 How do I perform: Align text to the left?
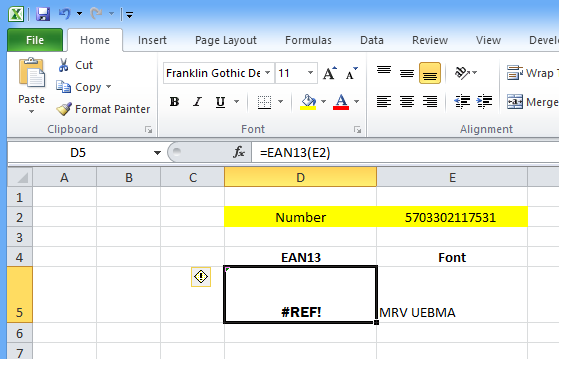(x=384, y=102)
